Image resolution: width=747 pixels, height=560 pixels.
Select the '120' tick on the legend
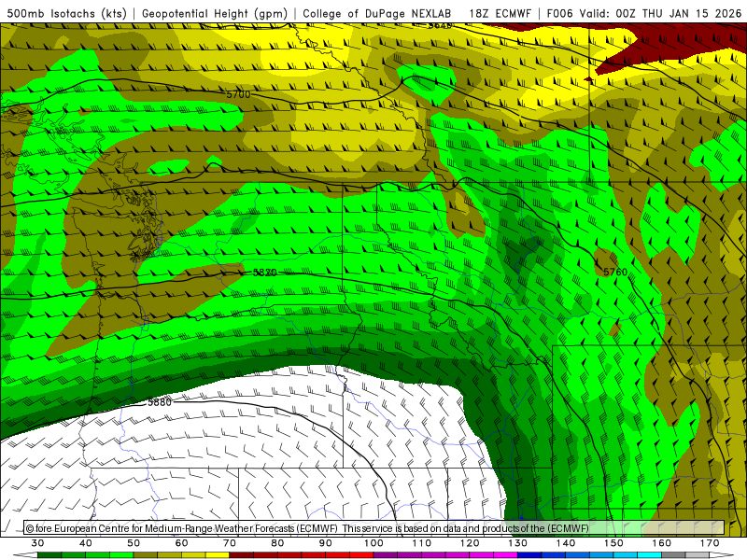[470, 543]
